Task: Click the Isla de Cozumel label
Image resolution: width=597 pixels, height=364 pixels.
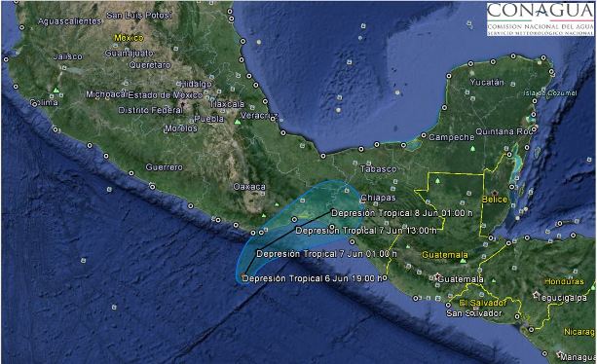Action: click(x=550, y=93)
